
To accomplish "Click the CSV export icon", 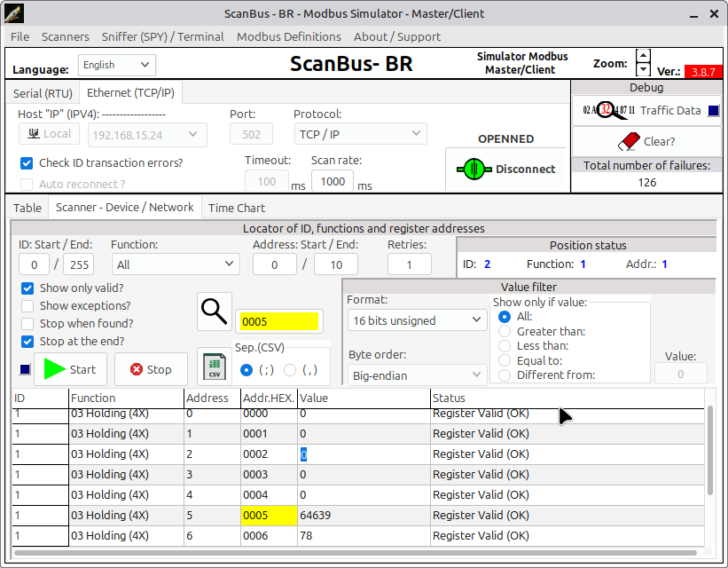I will [x=215, y=367].
